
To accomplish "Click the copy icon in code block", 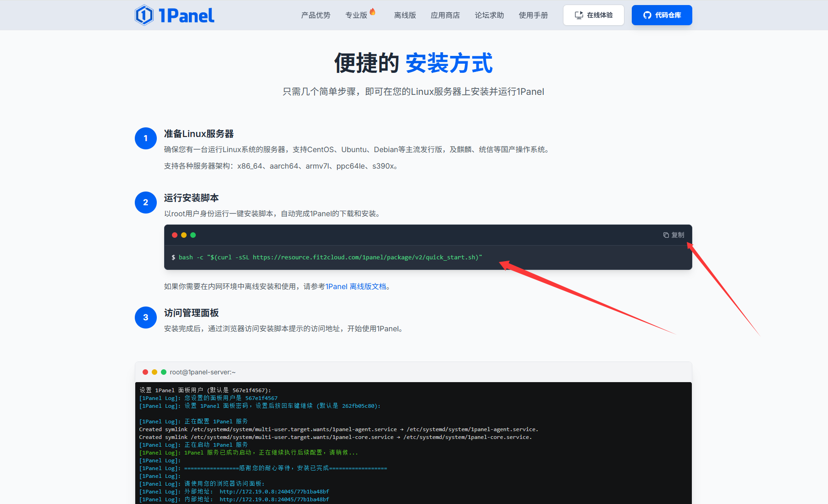I will tap(666, 235).
